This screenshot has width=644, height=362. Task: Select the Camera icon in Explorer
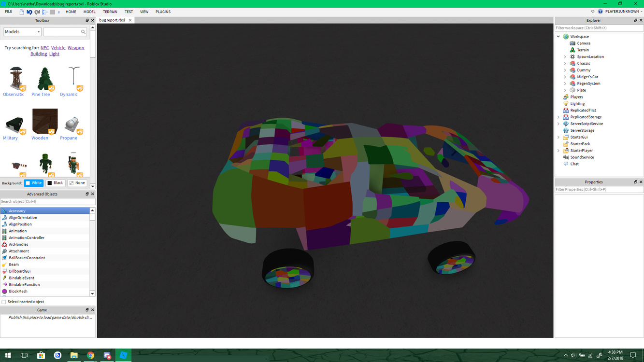point(573,43)
